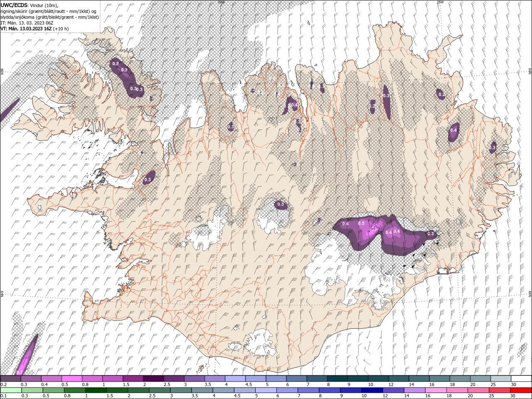This screenshot has width=532, height=399.
Task: Click the bright pink 0.5 swatch in top legend row
Action: (72, 379)
